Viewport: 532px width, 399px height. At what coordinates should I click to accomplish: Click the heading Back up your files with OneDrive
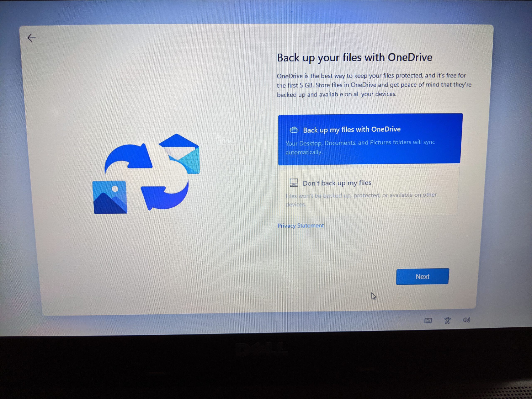click(355, 58)
